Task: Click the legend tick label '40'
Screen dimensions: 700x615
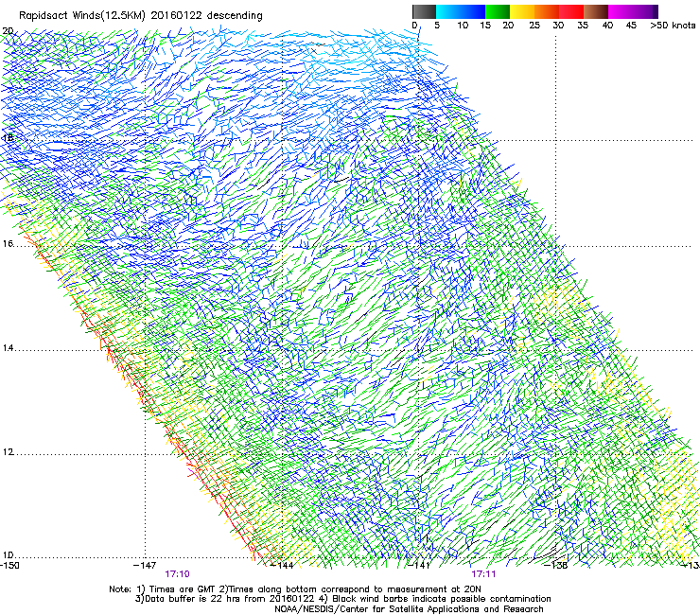Action: (607, 26)
